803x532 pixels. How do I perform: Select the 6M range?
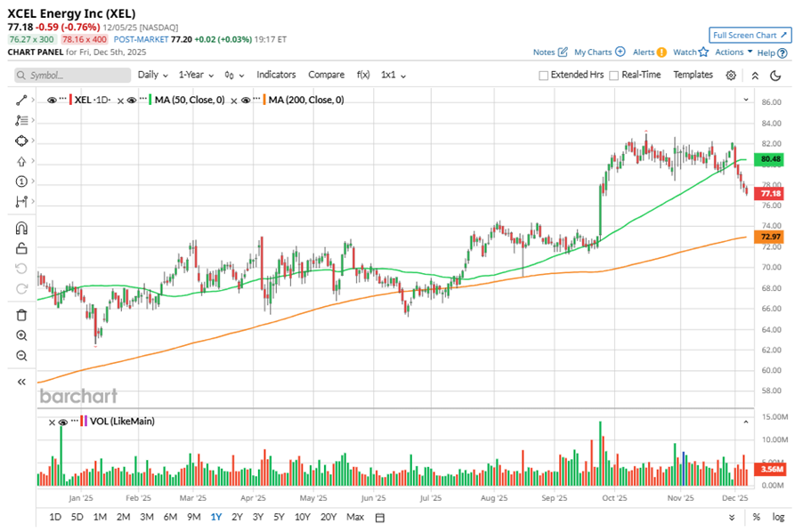coord(171,517)
